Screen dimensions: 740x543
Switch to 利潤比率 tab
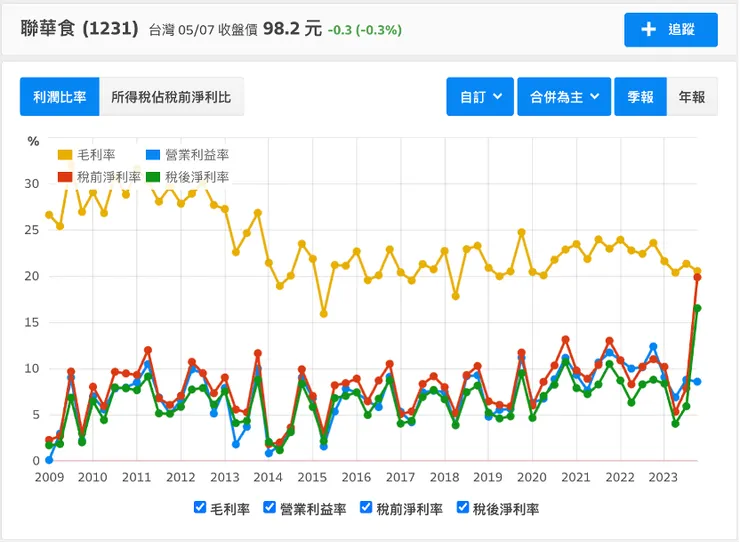[x=59, y=97]
